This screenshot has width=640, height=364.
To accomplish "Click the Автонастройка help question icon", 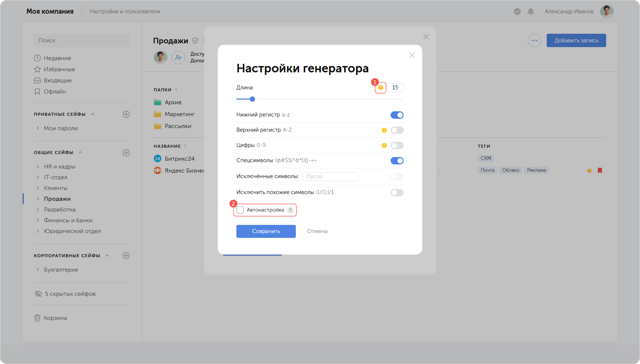I will tap(290, 210).
